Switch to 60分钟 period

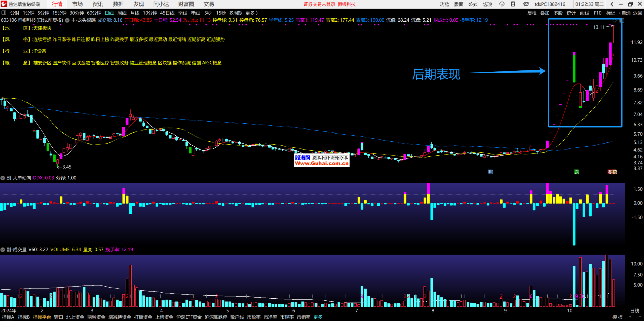click(x=94, y=13)
